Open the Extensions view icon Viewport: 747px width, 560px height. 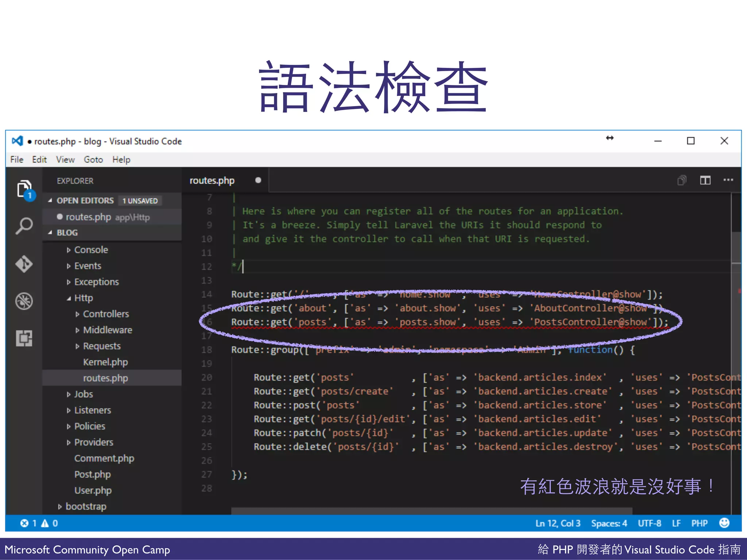24,339
